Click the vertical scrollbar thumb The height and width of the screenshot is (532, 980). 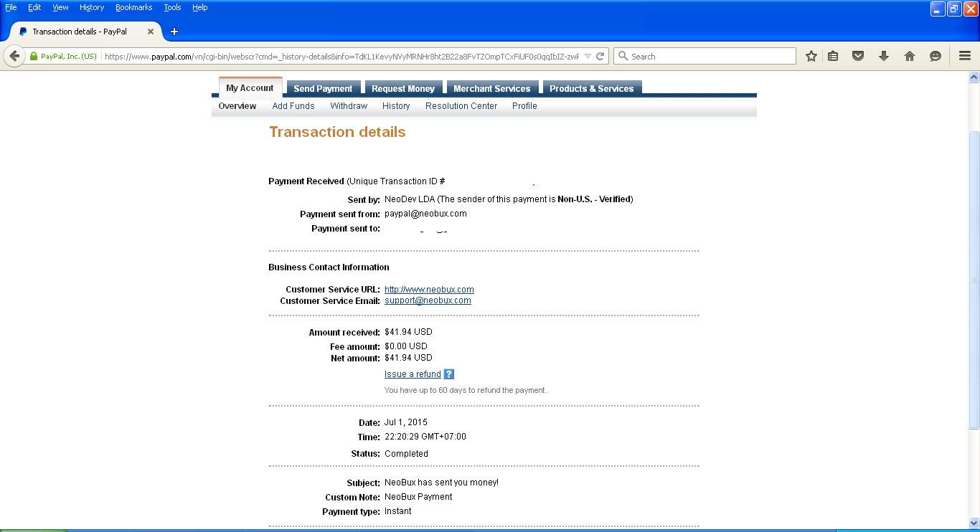[x=974, y=280]
